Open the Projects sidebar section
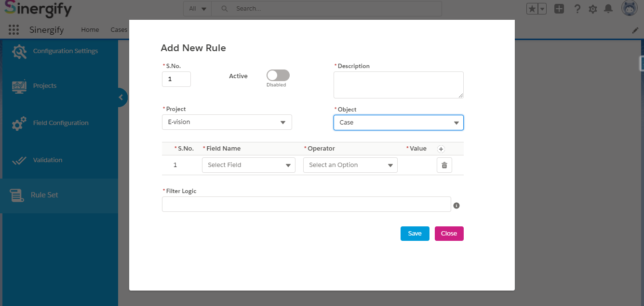The height and width of the screenshot is (306, 644). 45,85
